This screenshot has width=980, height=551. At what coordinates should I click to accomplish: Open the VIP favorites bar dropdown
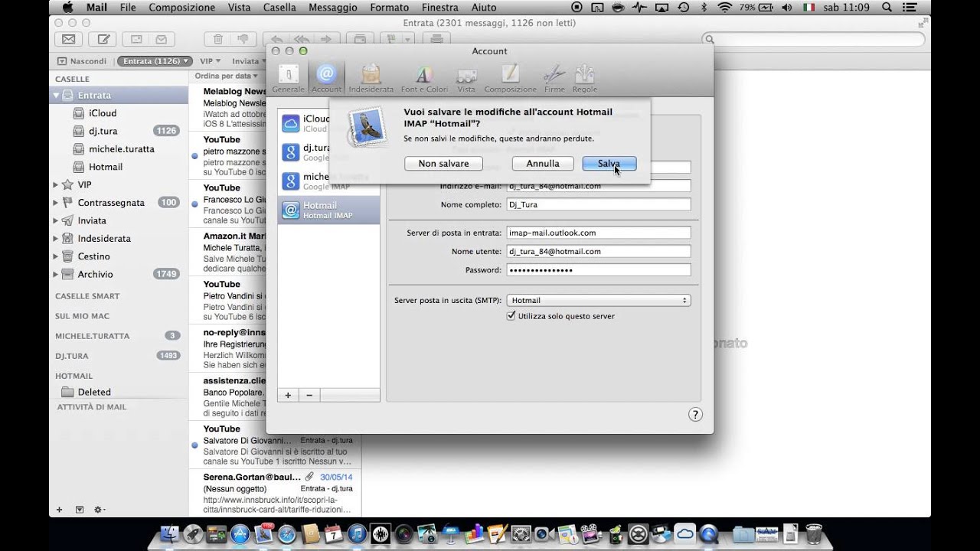pyautogui.click(x=211, y=60)
